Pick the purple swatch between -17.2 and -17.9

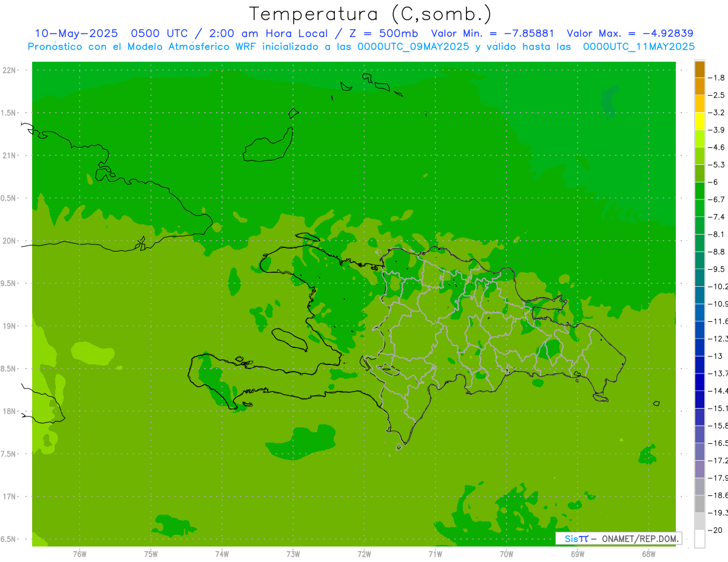point(699,469)
